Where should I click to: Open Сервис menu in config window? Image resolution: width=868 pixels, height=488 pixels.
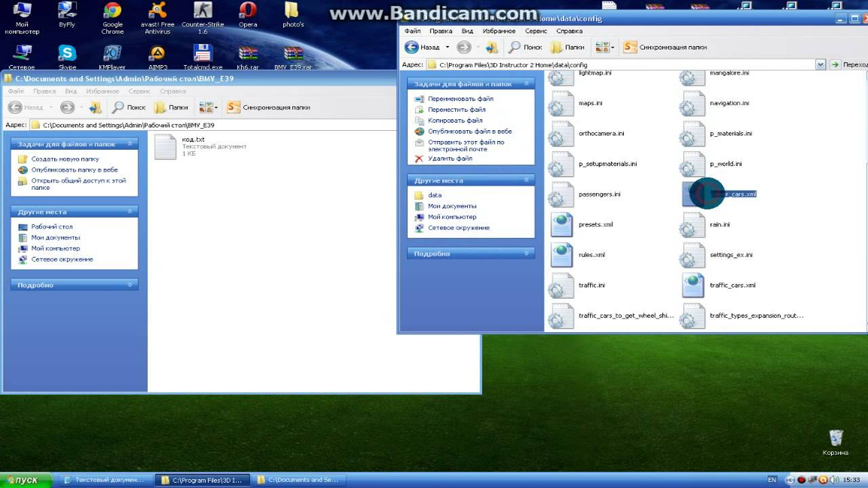[536, 31]
